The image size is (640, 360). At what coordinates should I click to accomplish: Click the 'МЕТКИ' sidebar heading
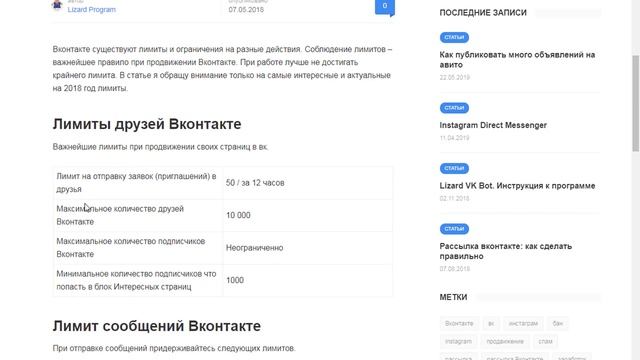pyautogui.click(x=453, y=297)
